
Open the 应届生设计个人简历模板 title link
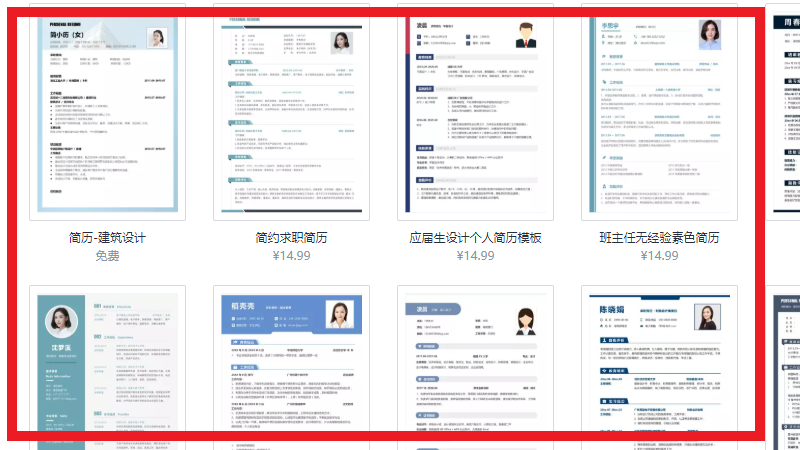pyautogui.click(x=475, y=238)
